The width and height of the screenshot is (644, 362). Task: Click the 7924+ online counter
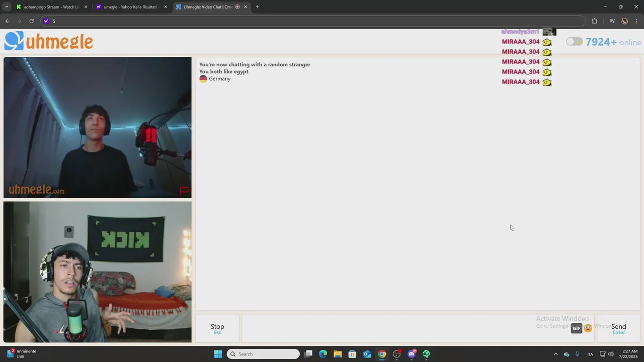coord(613,42)
